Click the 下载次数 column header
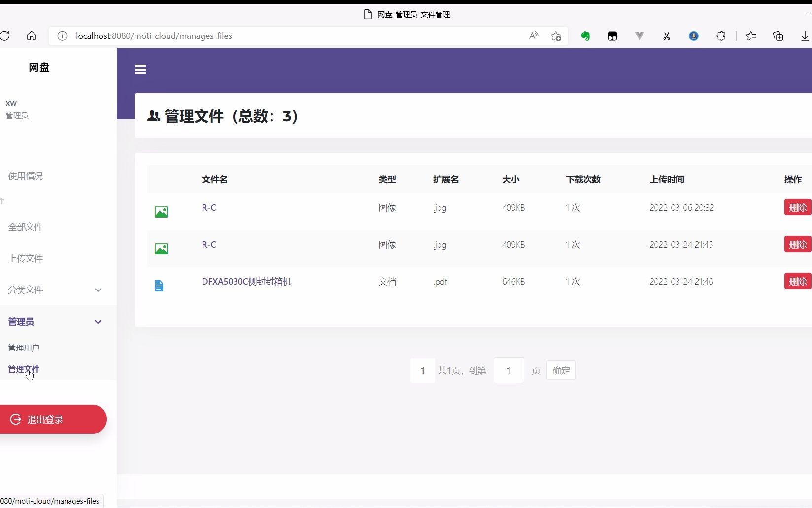The height and width of the screenshot is (508, 812). pyautogui.click(x=583, y=180)
